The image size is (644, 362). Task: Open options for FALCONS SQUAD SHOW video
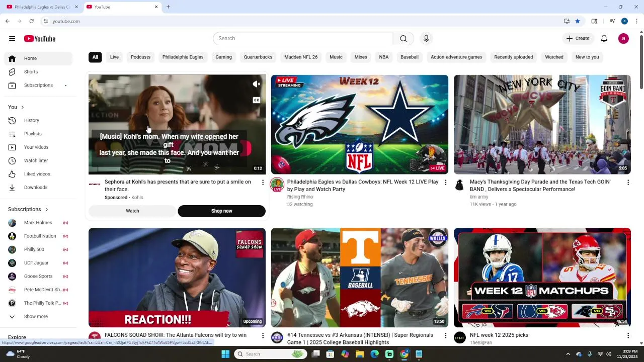point(263,335)
